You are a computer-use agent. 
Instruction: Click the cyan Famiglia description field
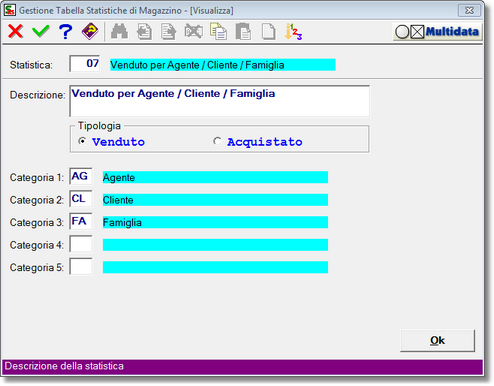click(215, 222)
